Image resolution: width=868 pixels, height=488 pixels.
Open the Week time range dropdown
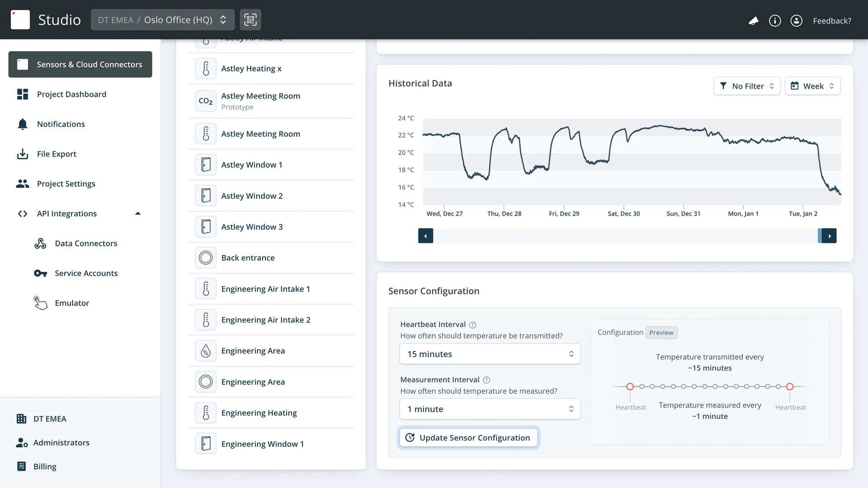pos(812,86)
